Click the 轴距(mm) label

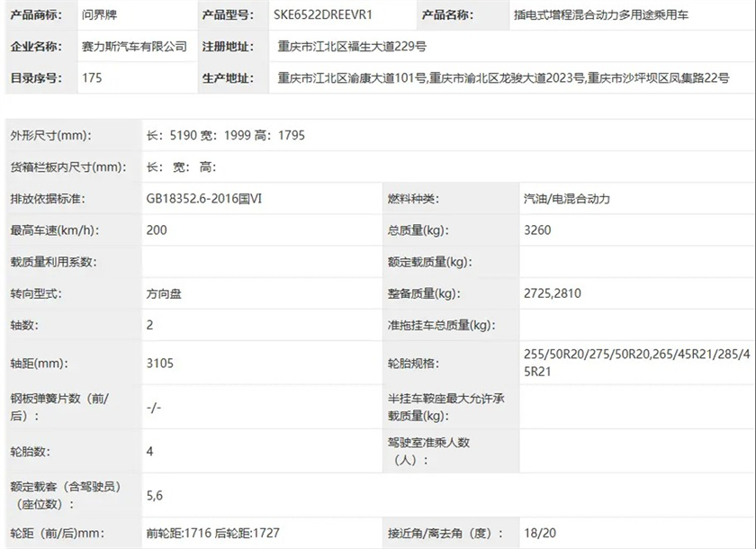[x=39, y=363]
